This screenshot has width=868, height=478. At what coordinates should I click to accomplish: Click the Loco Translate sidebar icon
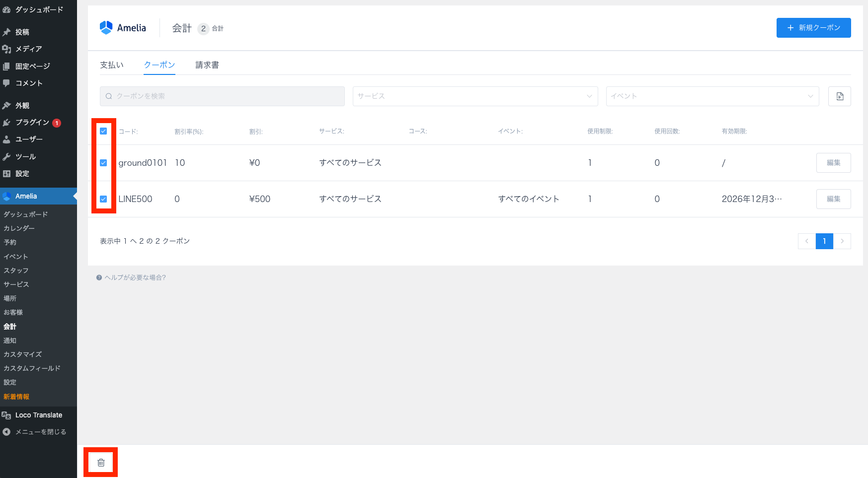[x=6, y=415]
